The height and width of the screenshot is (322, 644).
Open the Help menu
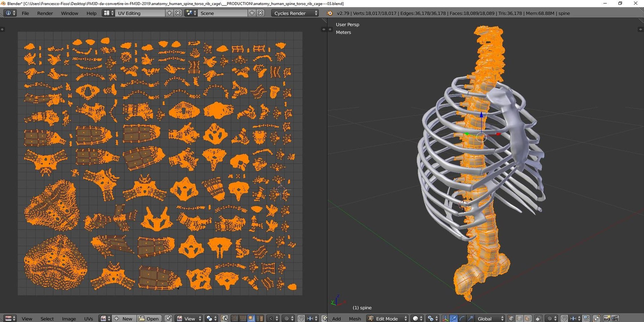click(x=91, y=13)
